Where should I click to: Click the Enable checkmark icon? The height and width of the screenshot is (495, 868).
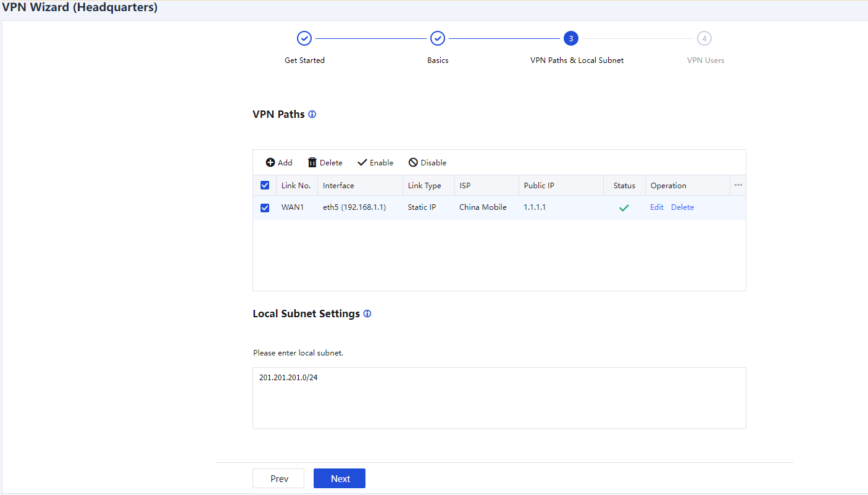(362, 163)
